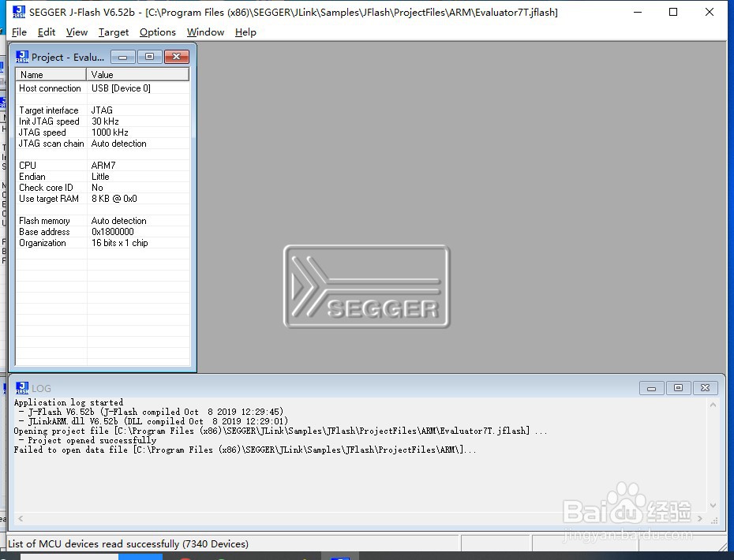734x560 pixels.
Task: Open the View menu
Action: 77,32
